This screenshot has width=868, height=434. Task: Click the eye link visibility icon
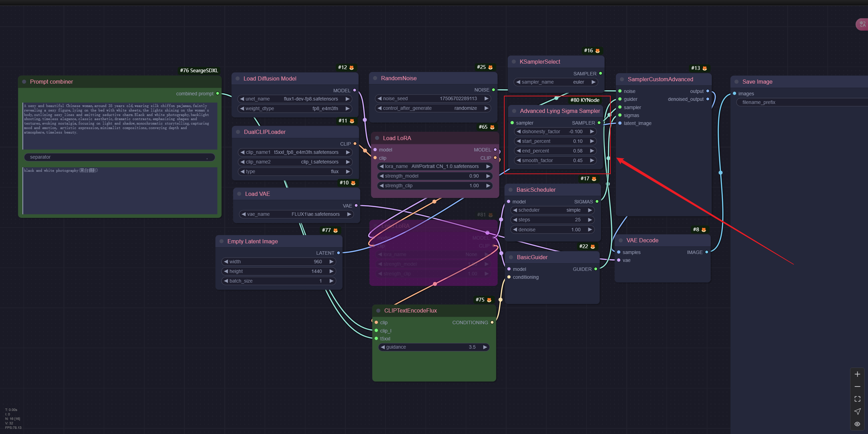click(x=857, y=424)
